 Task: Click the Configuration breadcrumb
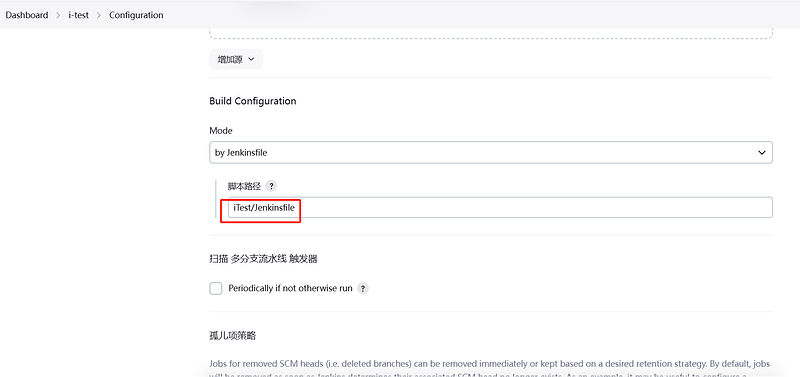pos(136,15)
